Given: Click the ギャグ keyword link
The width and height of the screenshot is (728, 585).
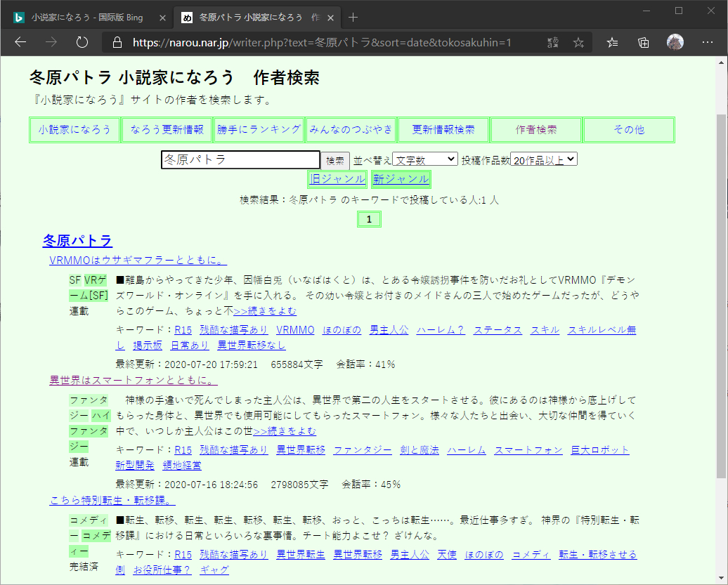Looking at the screenshot, I should tap(214, 570).
